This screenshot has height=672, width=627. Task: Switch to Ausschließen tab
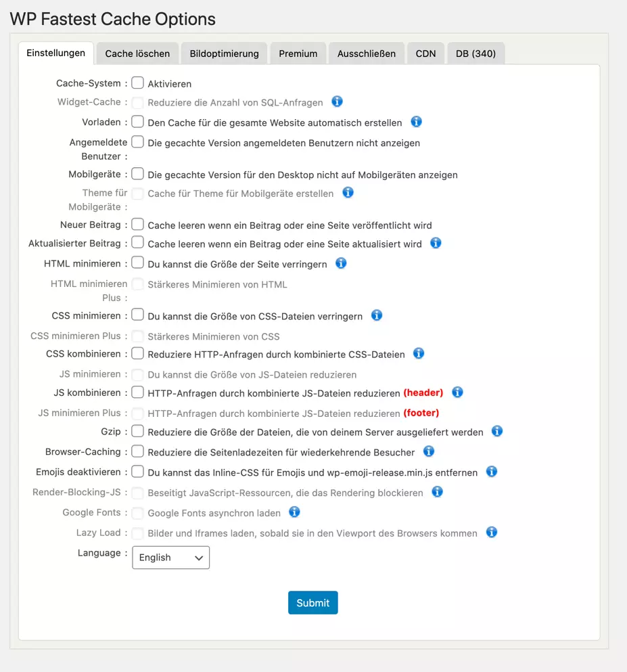pos(367,53)
